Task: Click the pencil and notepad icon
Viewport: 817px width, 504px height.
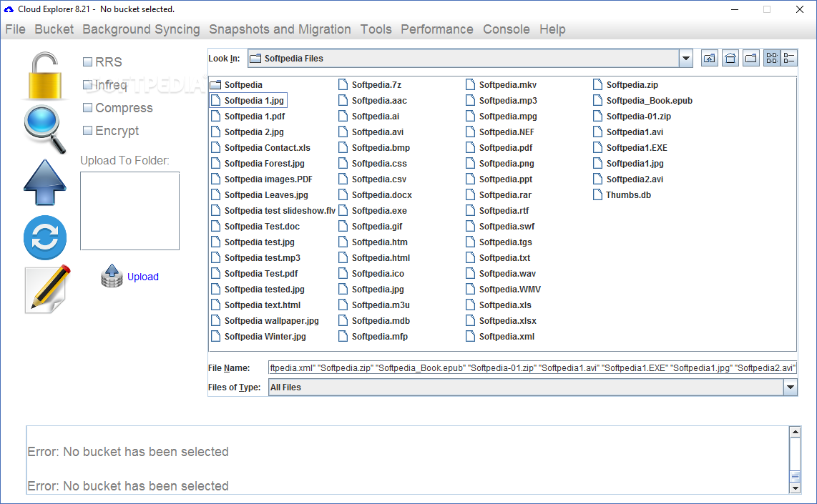Action: click(47, 290)
